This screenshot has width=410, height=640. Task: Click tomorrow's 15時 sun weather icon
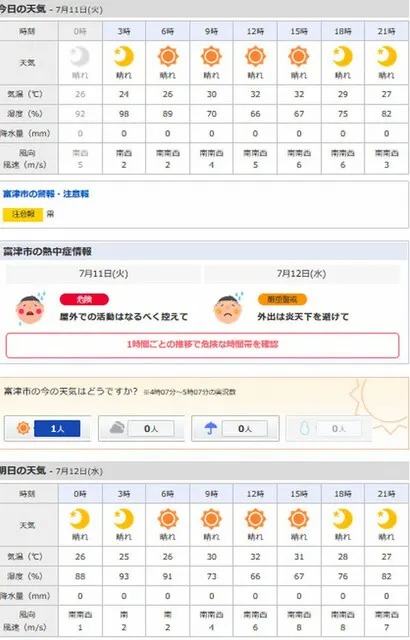(x=299, y=518)
